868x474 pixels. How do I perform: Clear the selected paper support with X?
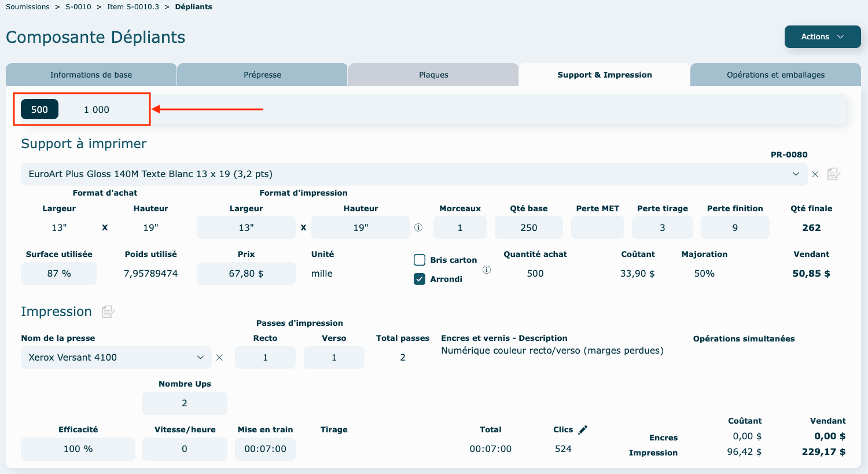tap(815, 174)
